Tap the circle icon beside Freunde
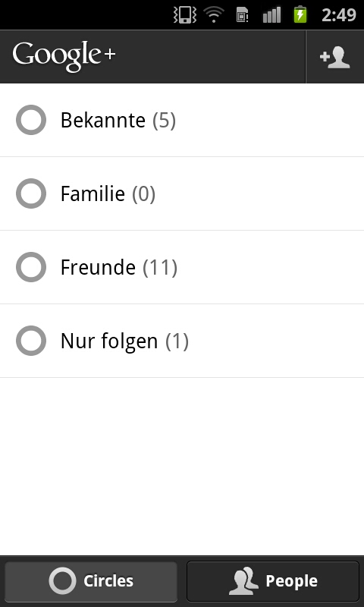Viewport: 364px width, 607px height. [x=31, y=267]
